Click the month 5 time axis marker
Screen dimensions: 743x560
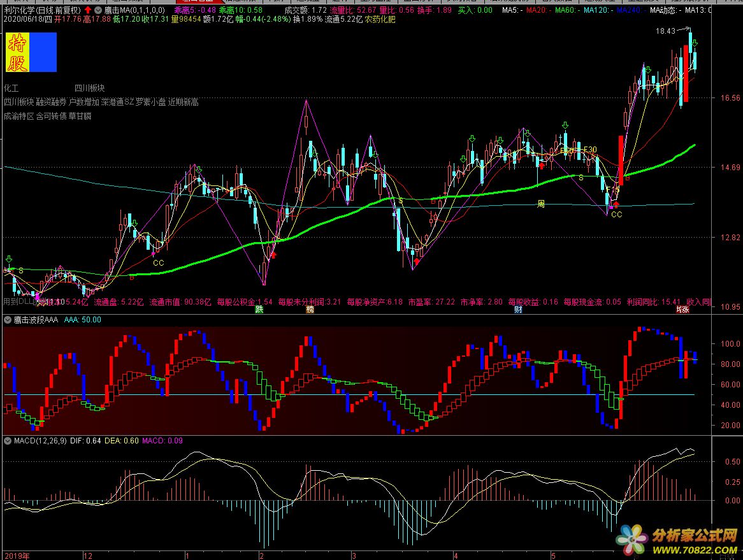tap(553, 556)
